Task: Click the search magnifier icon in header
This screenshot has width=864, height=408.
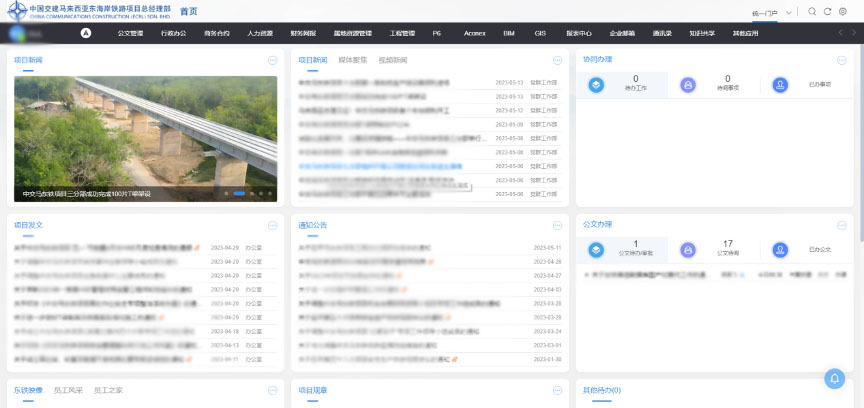Action: pyautogui.click(x=813, y=11)
